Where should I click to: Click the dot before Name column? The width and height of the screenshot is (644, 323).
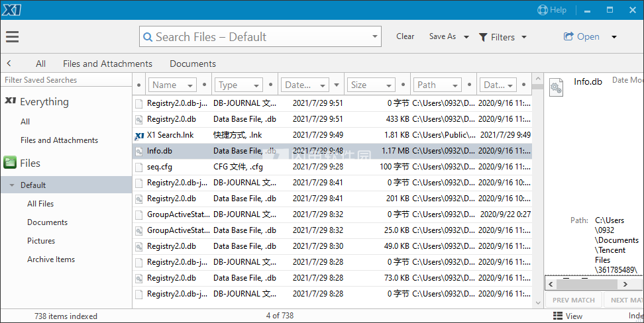139,85
